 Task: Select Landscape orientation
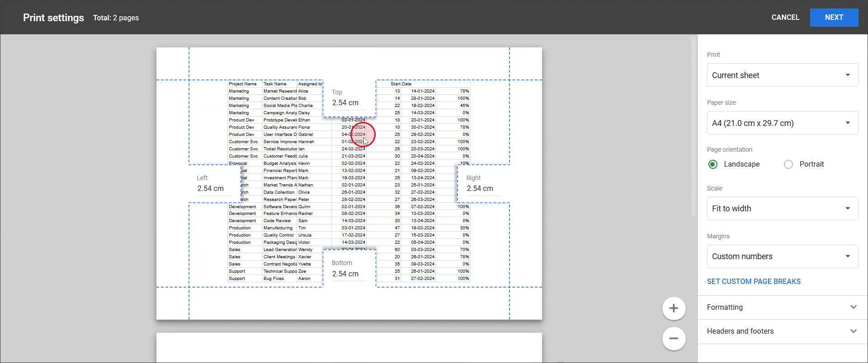tap(713, 164)
